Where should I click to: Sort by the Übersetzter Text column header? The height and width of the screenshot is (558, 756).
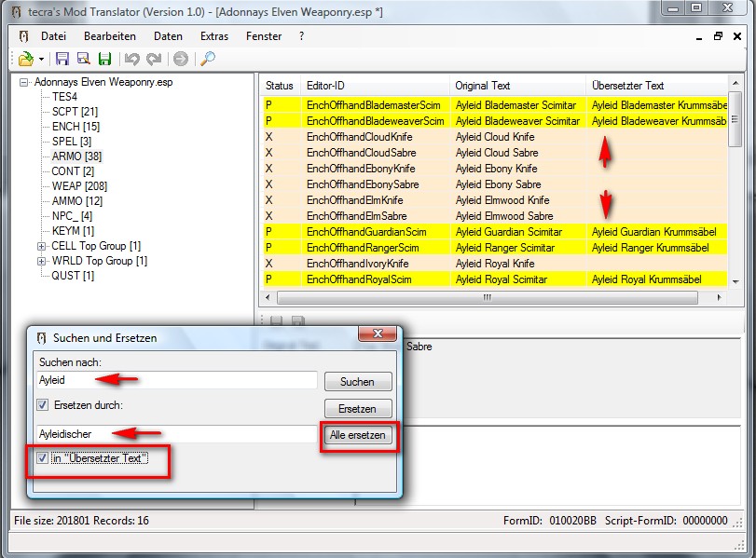[656, 86]
